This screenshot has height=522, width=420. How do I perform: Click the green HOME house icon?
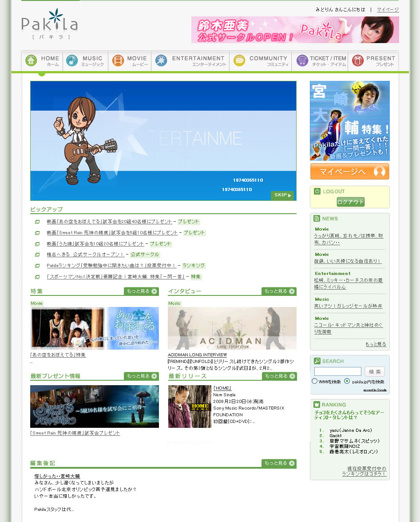pyautogui.click(x=31, y=60)
